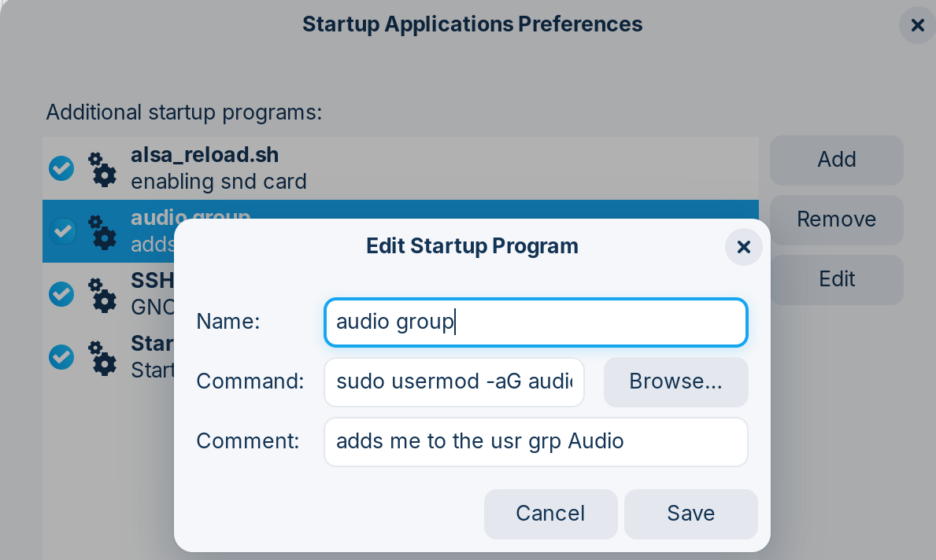Image resolution: width=936 pixels, height=560 pixels.
Task: Disable the SSH startup entry checkbox
Action: pyautogui.click(x=61, y=294)
